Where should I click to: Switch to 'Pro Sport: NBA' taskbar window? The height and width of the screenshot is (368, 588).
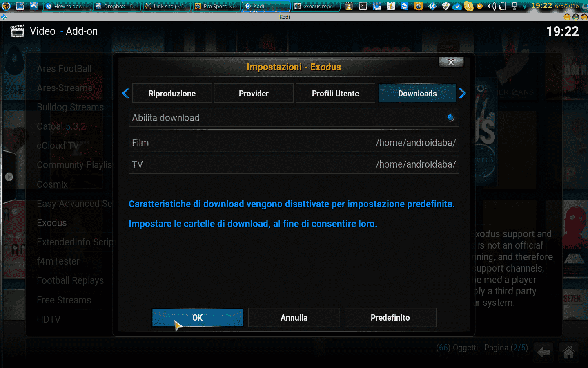(217, 6)
